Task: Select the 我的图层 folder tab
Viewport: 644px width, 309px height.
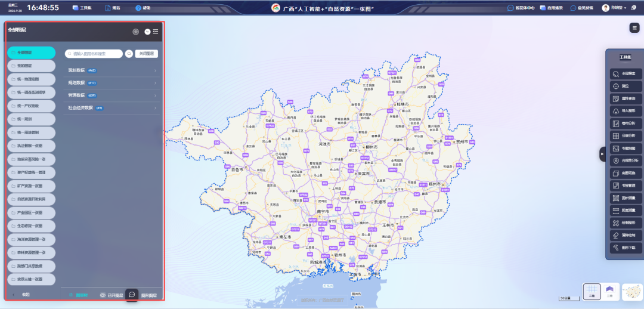Action: point(31,66)
